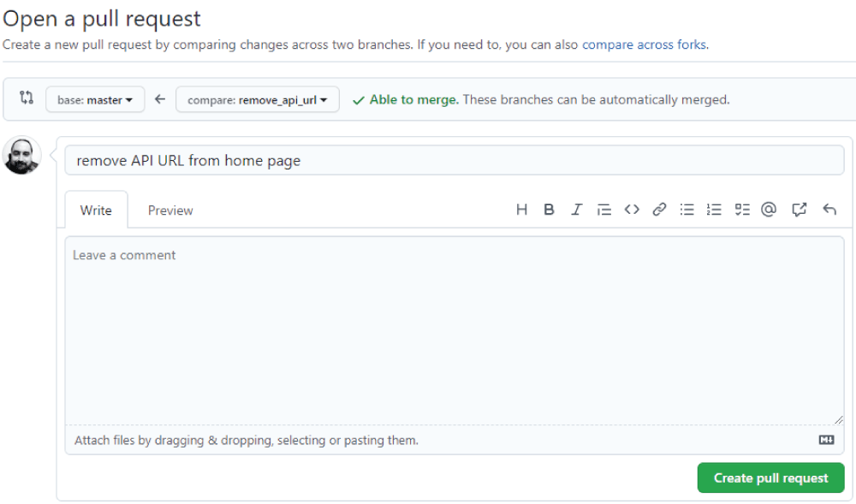Screen dimensions: 856x504
Task: Insert a heading with the H icon
Action: click(521, 210)
